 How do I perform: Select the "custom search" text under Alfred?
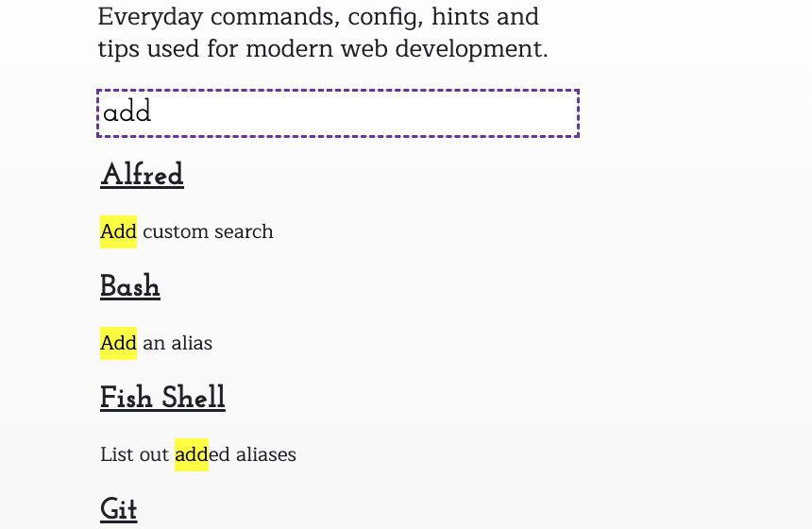pyautogui.click(x=208, y=231)
